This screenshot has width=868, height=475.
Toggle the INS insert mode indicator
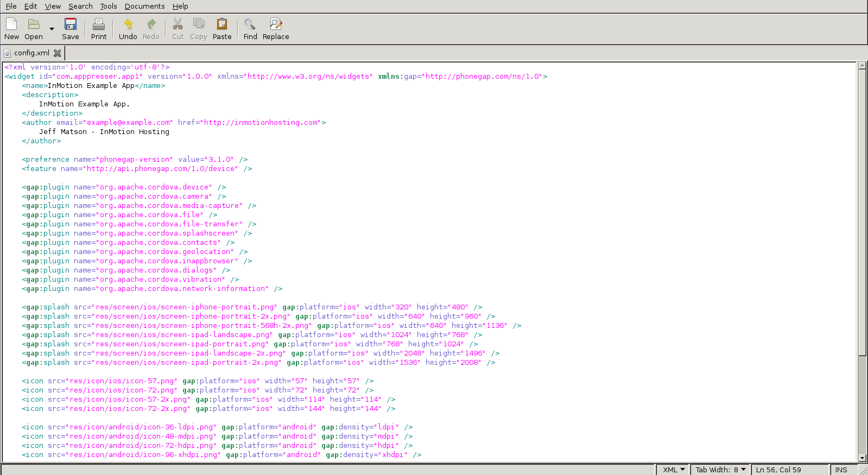point(841,470)
